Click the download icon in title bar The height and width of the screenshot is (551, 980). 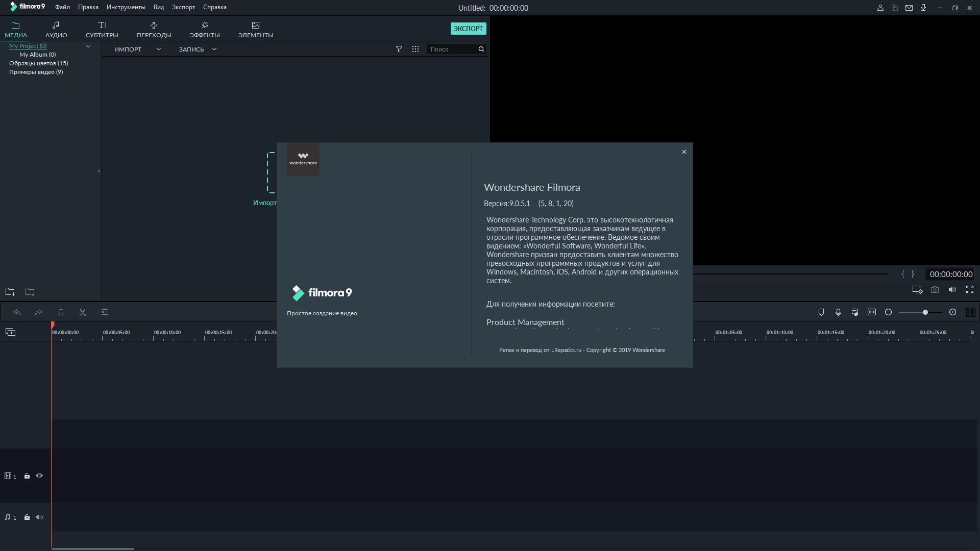pyautogui.click(x=923, y=8)
